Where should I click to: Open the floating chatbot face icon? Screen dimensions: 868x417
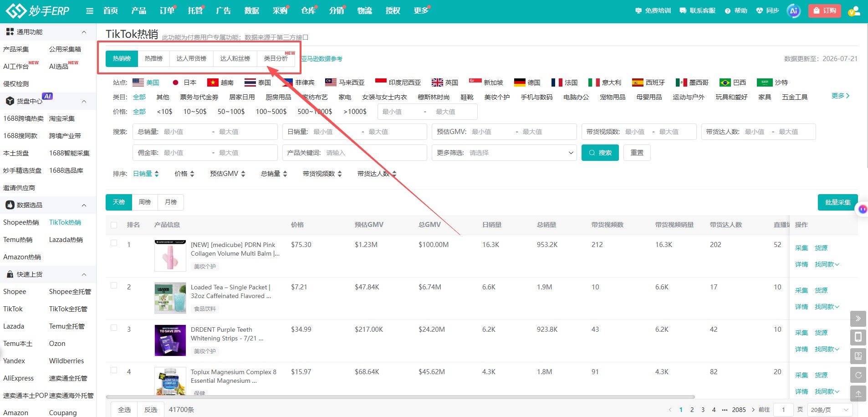pos(863,209)
